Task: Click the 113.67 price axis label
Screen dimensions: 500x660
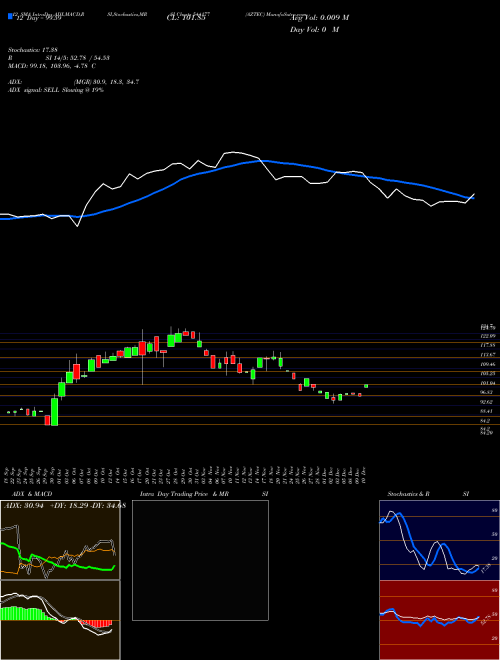Action: pyautogui.click(x=487, y=354)
